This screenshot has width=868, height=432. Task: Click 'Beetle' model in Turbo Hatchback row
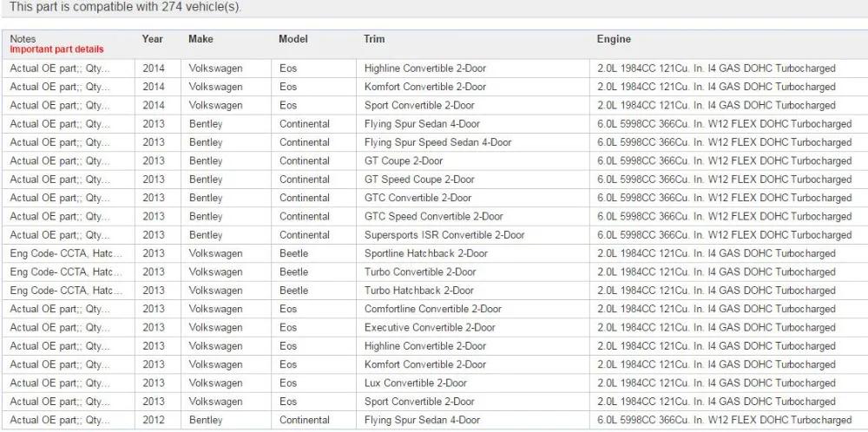tap(294, 291)
